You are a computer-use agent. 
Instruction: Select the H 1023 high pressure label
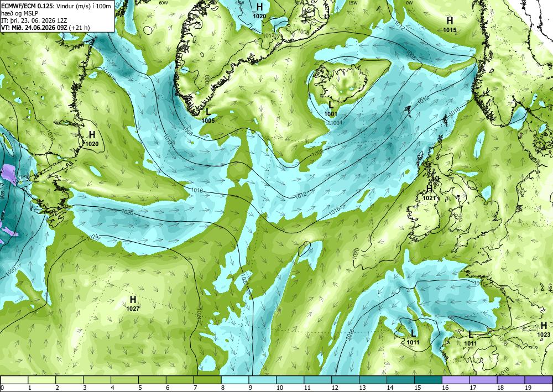click(x=544, y=330)
